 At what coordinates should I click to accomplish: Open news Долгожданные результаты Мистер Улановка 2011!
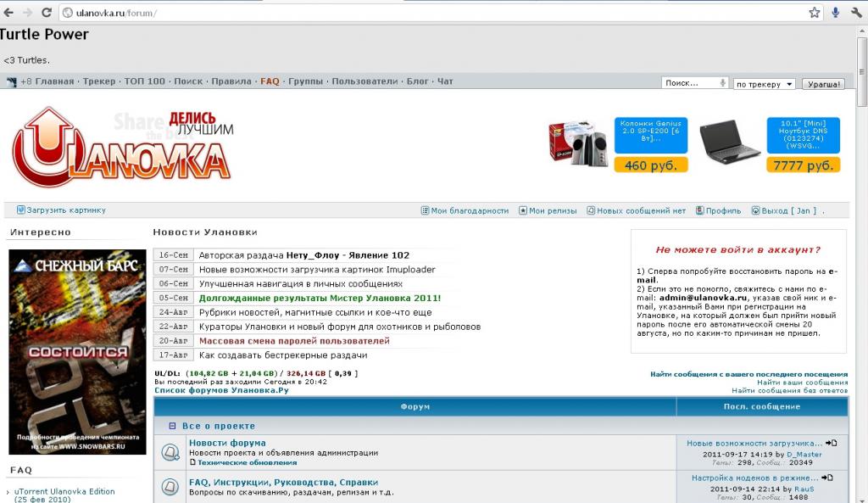(320, 298)
